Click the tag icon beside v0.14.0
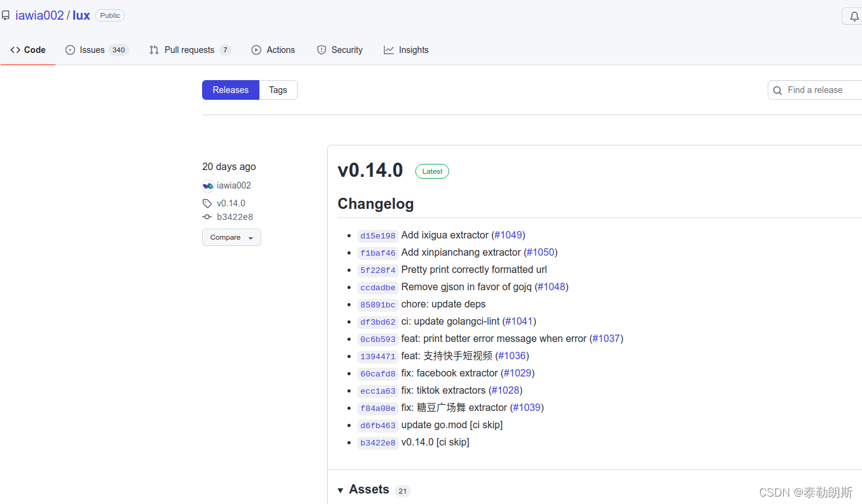 click(207, 203)
